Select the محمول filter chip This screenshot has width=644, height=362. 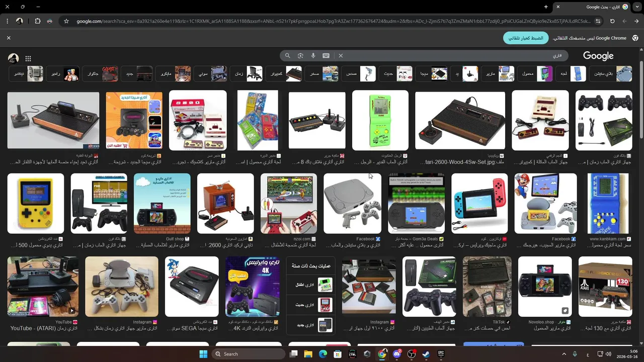coord(535,74)
